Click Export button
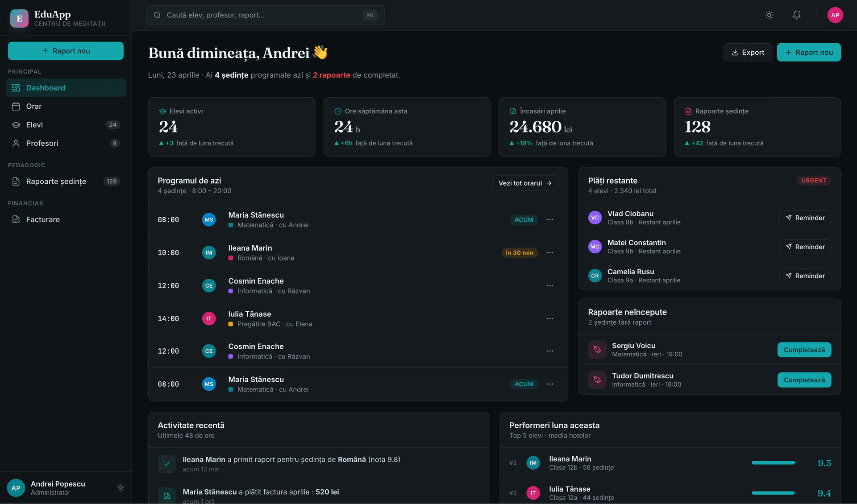 (x=748, y=53)
